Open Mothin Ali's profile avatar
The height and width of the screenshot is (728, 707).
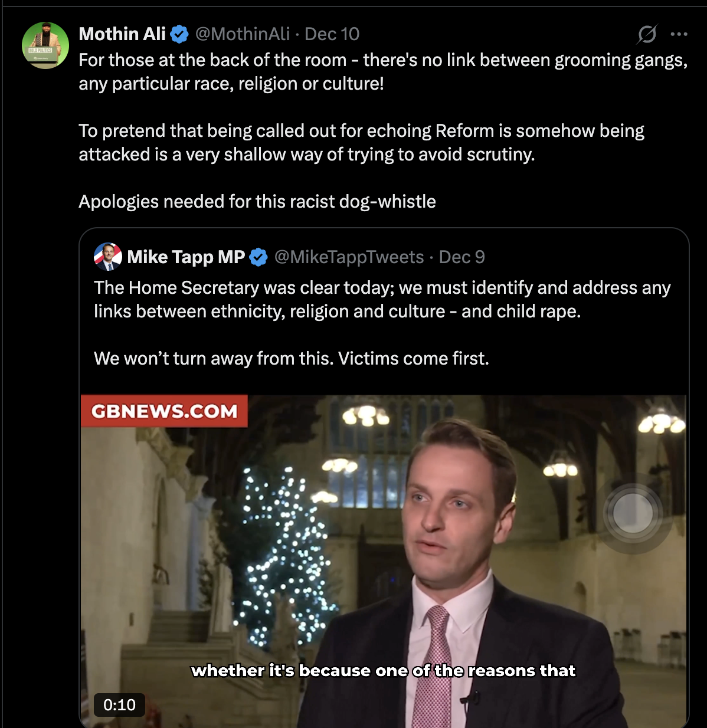(x=45, y=45)
